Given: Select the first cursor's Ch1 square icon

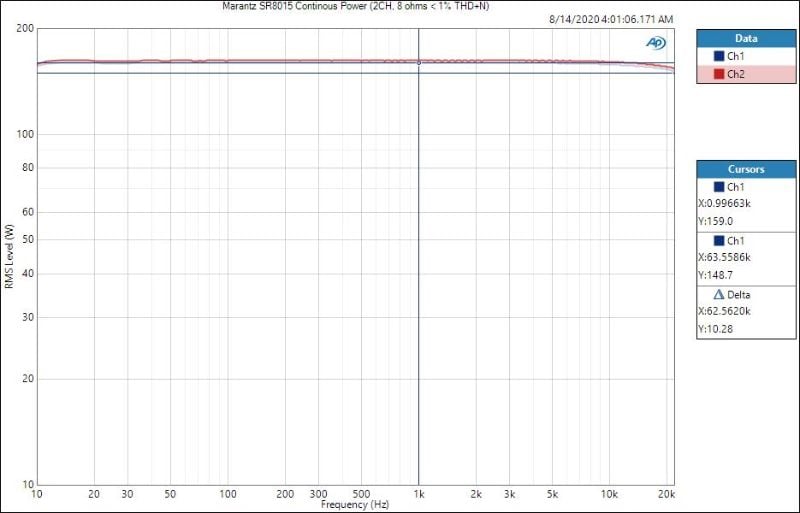Looking at the screenshot, I should pyautogui.click(x=719, y=187).
